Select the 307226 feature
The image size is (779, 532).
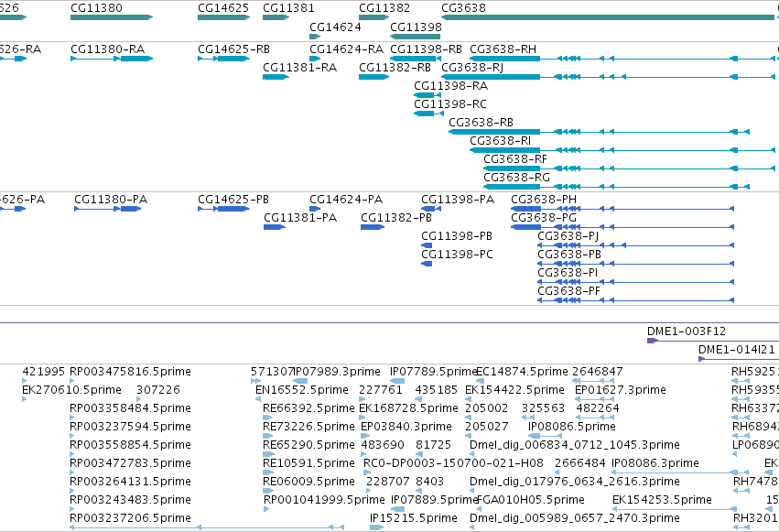(139, 399)
